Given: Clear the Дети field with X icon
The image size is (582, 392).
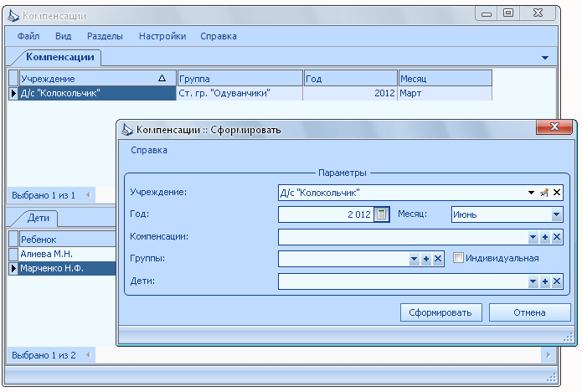Looking at the screenshot, I should [557, 281].
